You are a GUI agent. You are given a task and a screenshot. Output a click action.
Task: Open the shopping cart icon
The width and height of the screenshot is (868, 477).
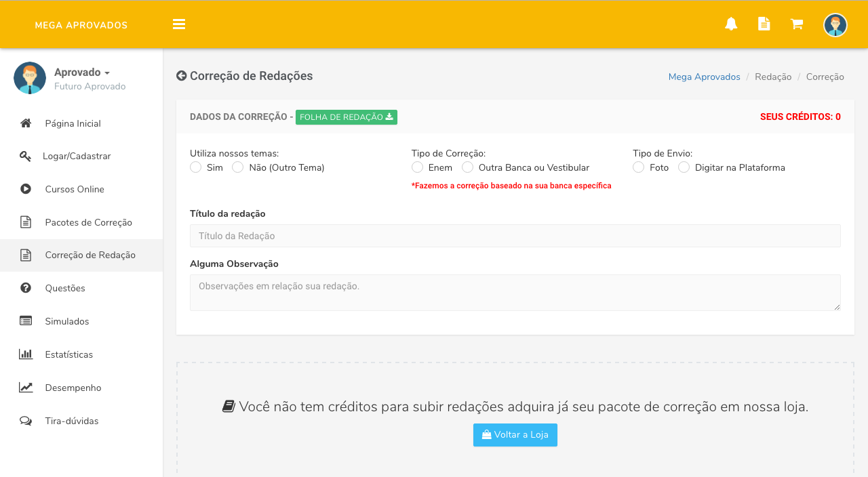(797, 24)
